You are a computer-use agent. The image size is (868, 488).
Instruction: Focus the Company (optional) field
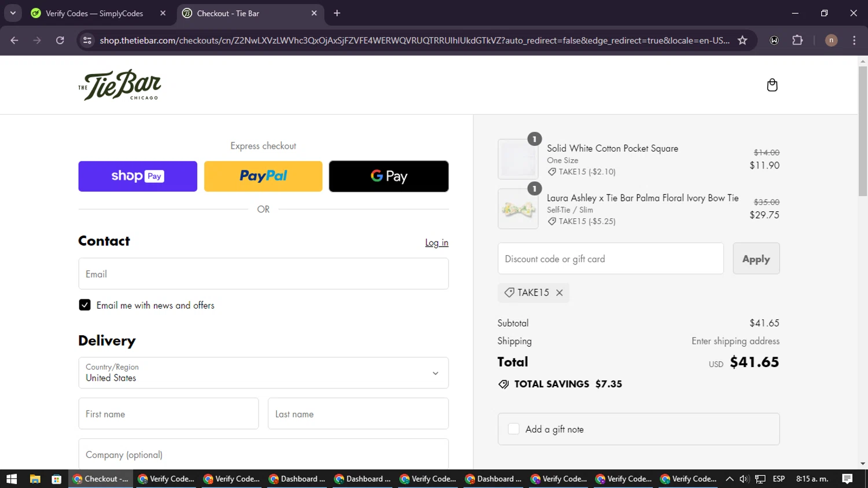263,454
